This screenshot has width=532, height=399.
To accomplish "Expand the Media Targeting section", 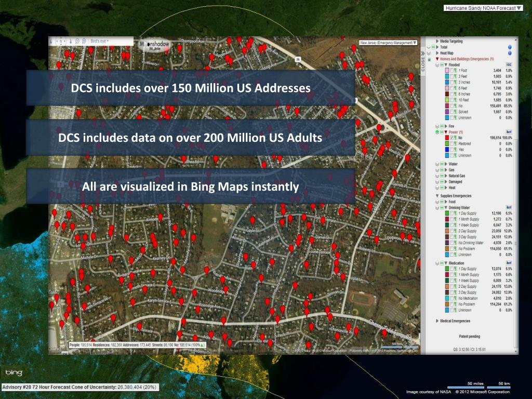I will [437, 41].
